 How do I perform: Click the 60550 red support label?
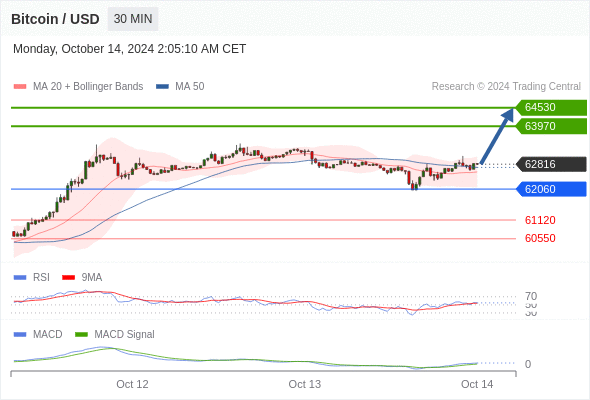coord(540,238)
